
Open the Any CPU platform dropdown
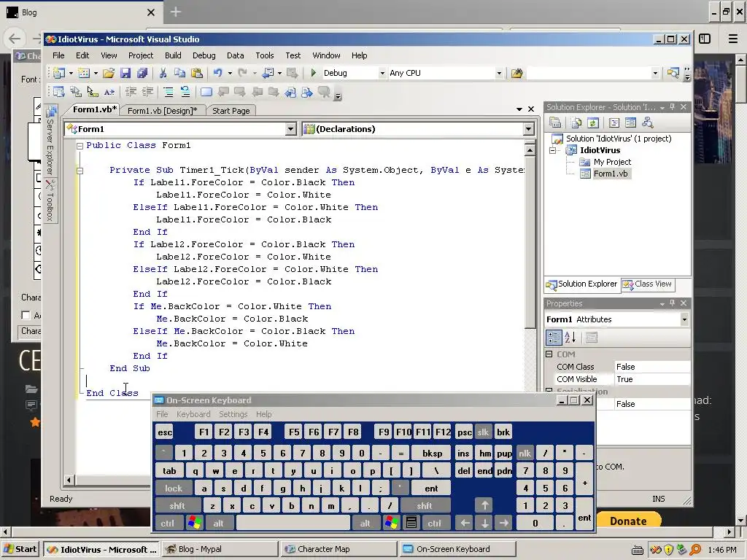click(x=499, y=73)
